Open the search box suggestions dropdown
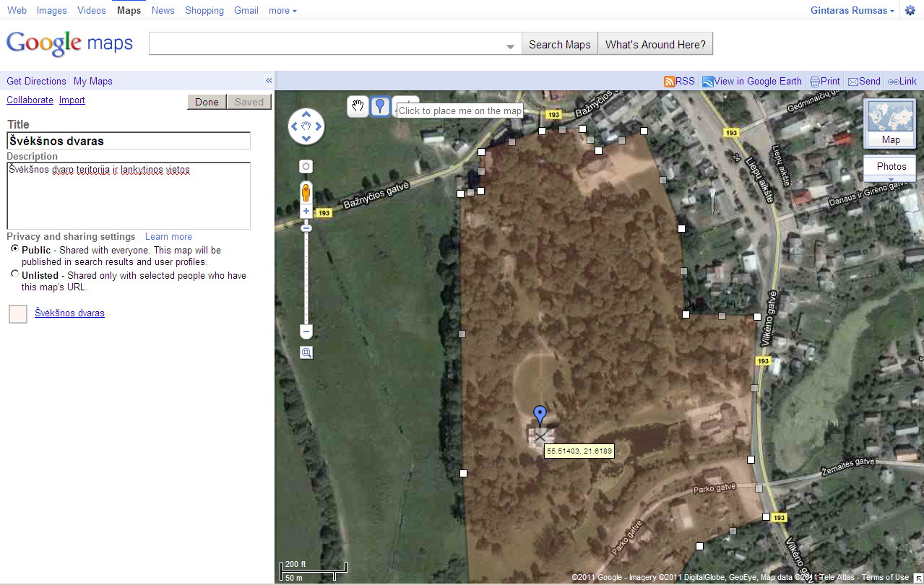 pyautogui.click(x=510, y=45)
